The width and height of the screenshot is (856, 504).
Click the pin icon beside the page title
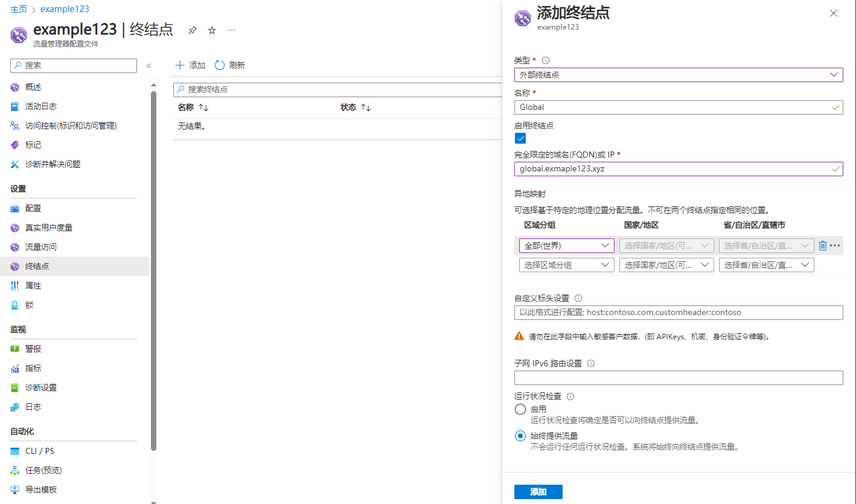click(192, 30)
